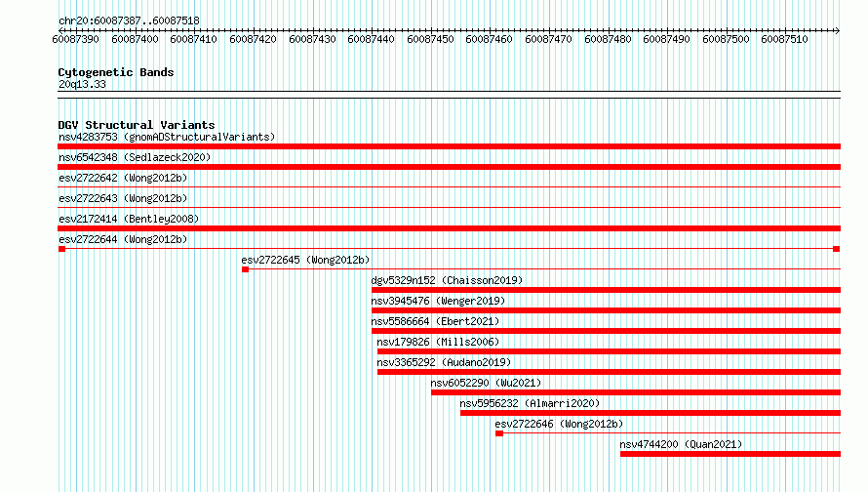
Task: Click ruler position 60087430
Action: coord(312,39)
